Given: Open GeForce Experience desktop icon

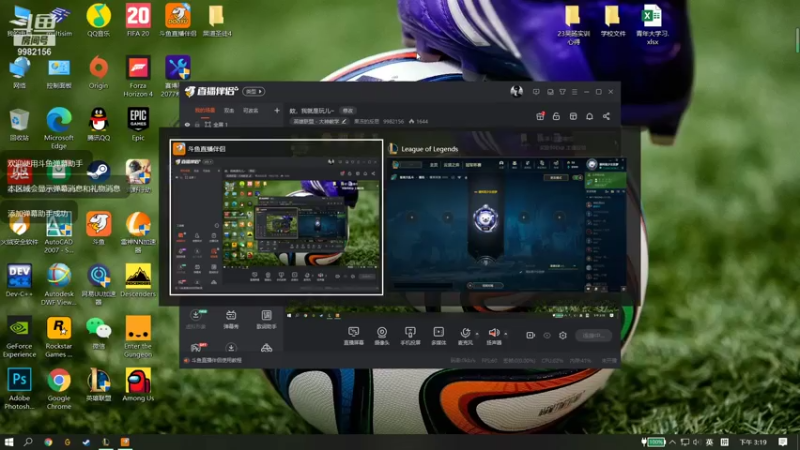Looking at the screenshot, I should point(19,337).
